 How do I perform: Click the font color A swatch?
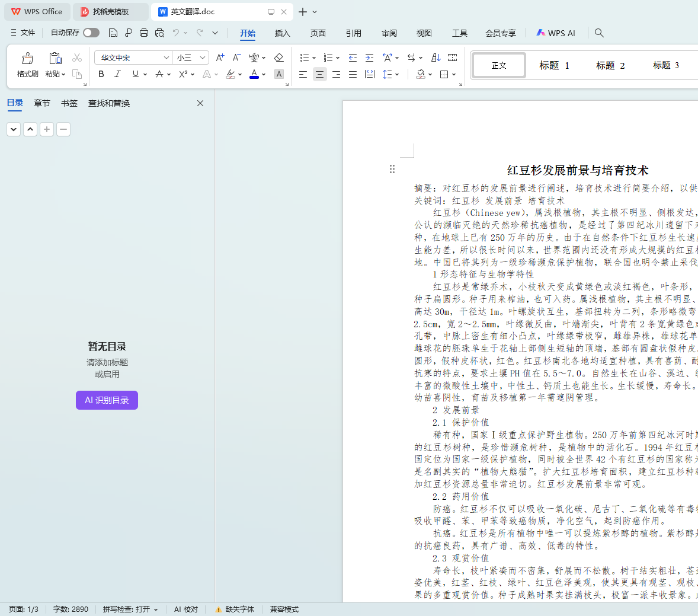[254, 74]
